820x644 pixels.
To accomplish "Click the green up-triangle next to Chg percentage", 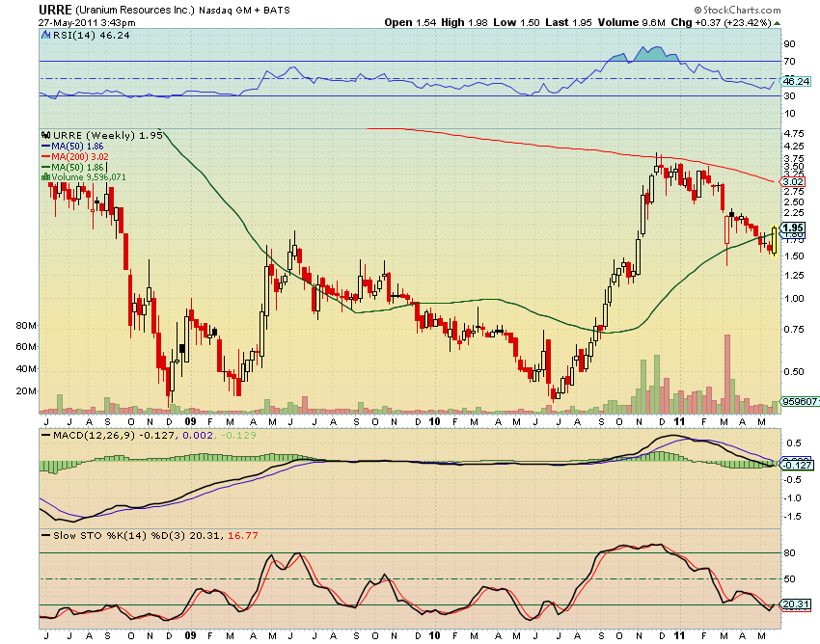I will pyautogui.click(x=778, y=23).
